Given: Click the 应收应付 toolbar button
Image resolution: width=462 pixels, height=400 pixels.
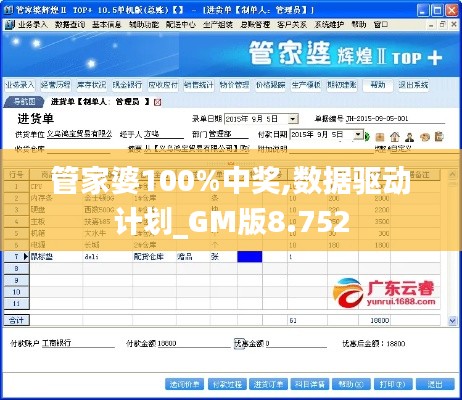Looking at the screenshot, I should tap(163, 85).
